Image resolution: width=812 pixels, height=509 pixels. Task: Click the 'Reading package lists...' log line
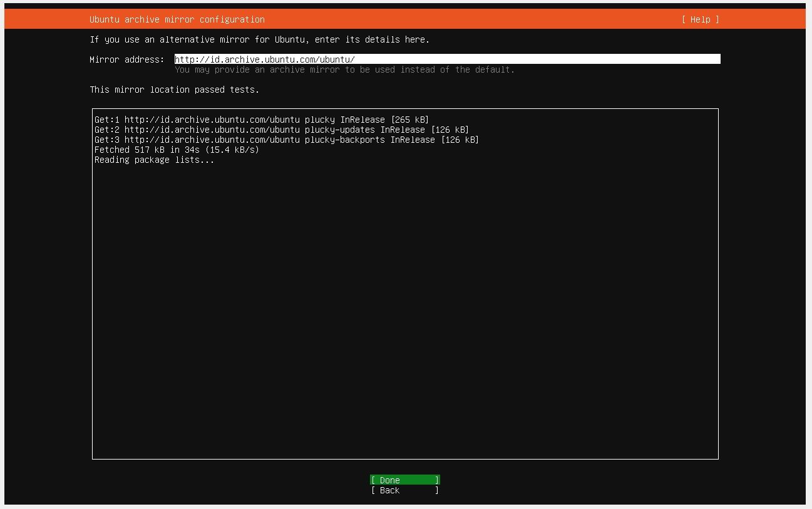[x=155, y=160]
